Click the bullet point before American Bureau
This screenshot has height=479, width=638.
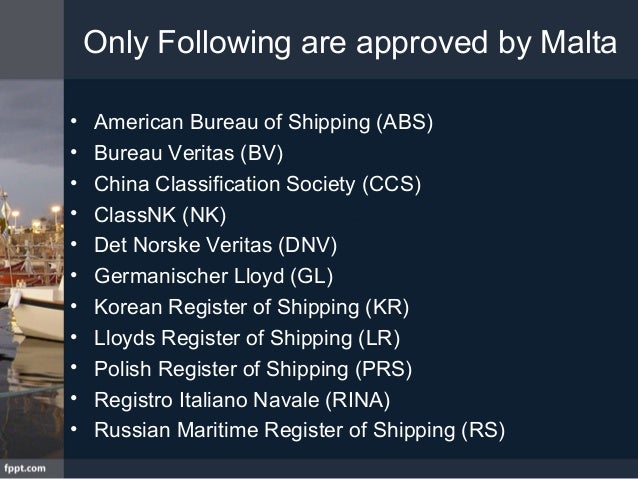[x=74, y=121]
